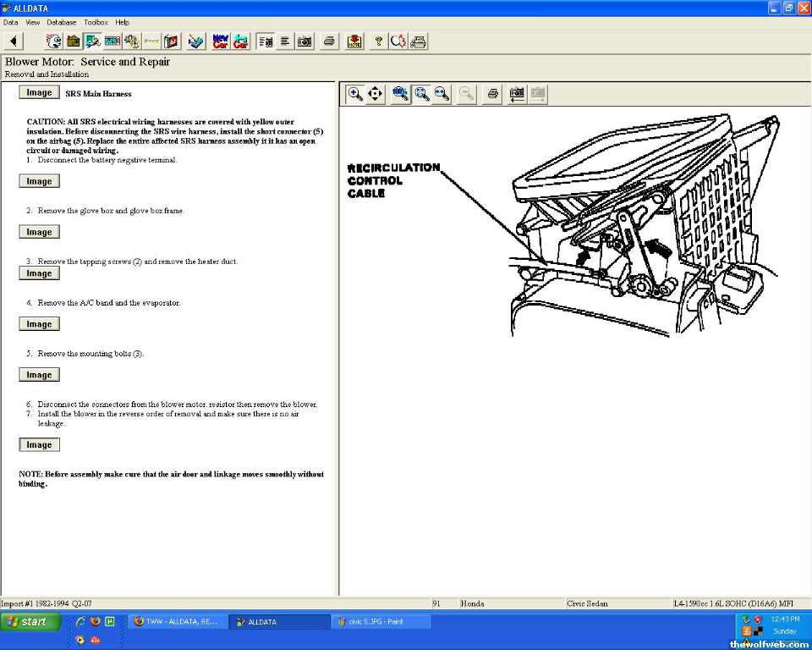Open the Database menu

click(61, 22)
